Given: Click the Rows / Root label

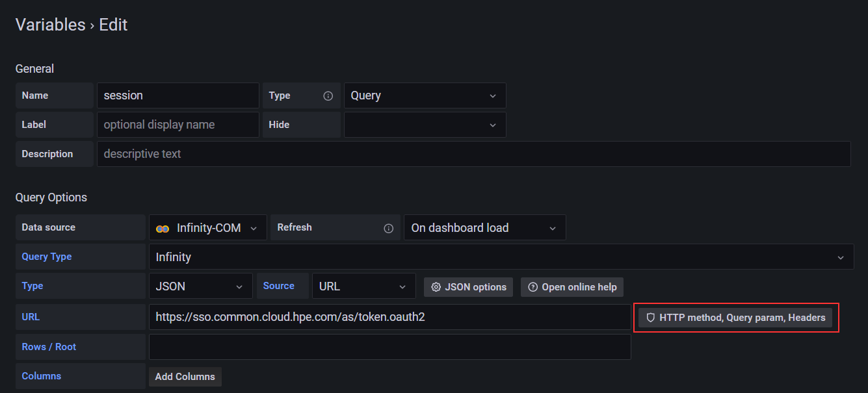Looking at the screenshot, I should 49,346.
